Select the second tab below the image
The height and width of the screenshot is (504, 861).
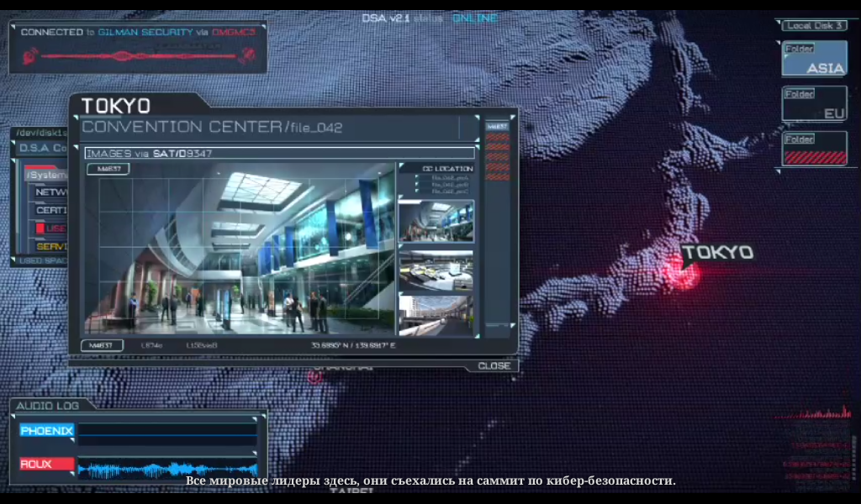151,345
